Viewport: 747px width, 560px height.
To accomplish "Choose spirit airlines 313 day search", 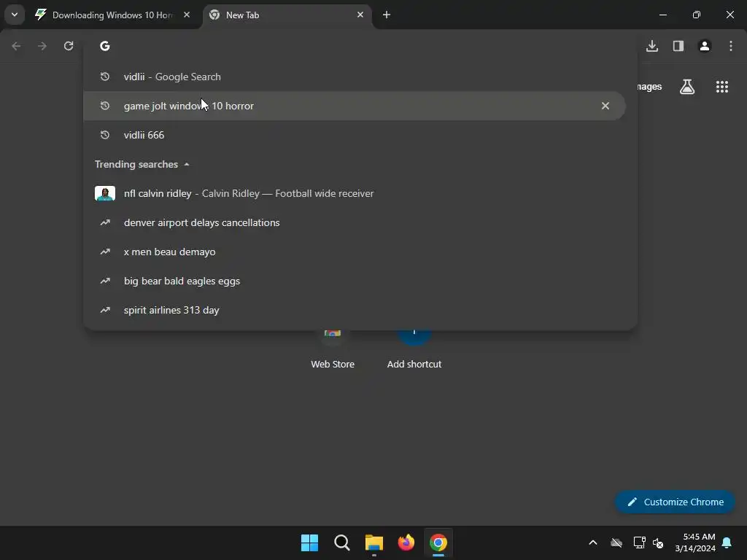I will (x=355, y=310).
